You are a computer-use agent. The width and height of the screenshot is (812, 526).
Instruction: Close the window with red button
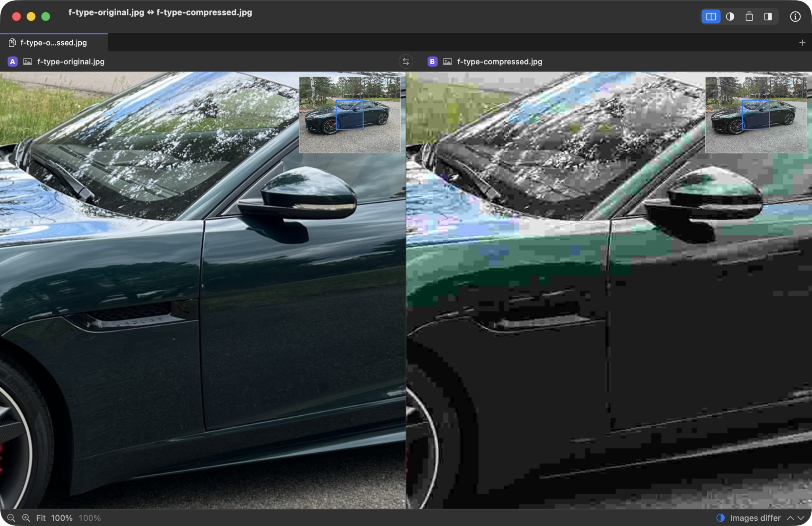tap(16, 16)
